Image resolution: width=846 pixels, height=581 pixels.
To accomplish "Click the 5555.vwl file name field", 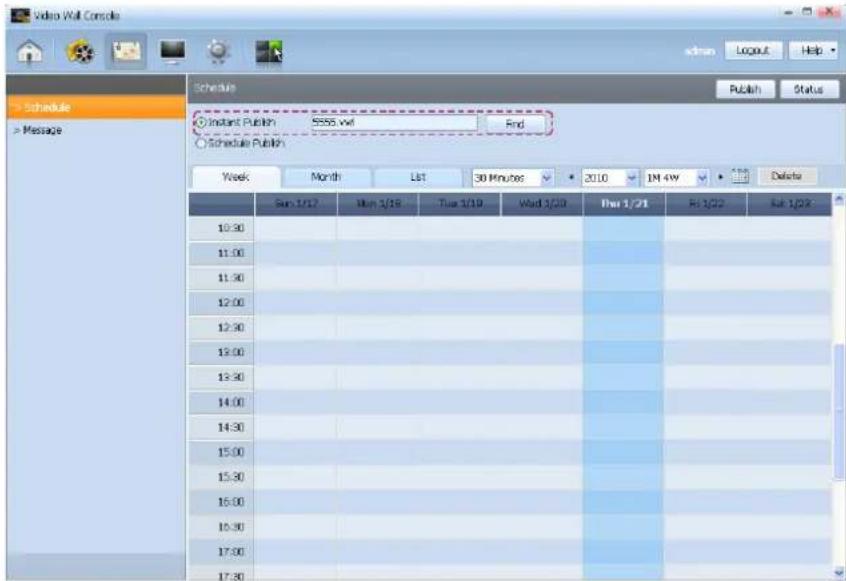I will click(394, 123).
